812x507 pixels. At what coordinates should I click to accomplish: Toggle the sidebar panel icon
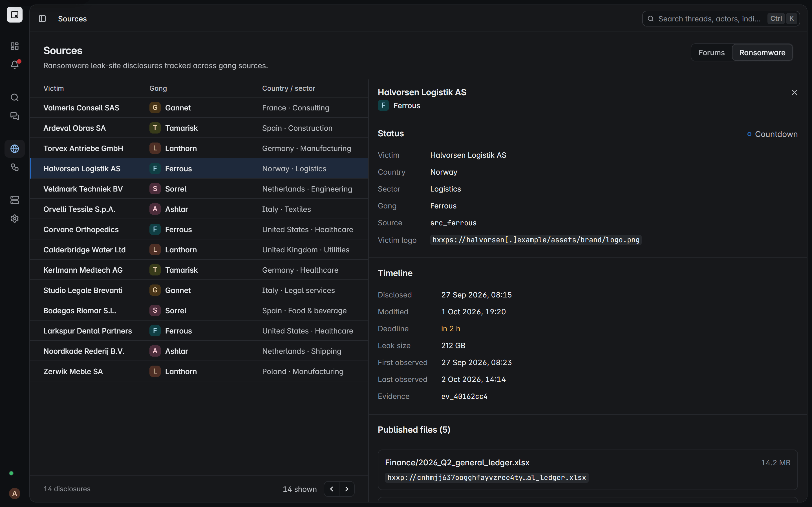pos(42,19)
